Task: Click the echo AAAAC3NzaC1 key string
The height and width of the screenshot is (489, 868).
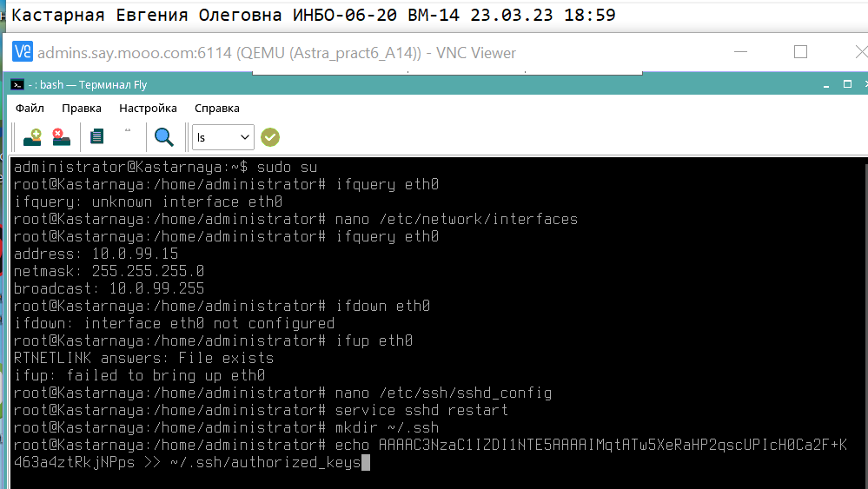Action: click(613, 445)
